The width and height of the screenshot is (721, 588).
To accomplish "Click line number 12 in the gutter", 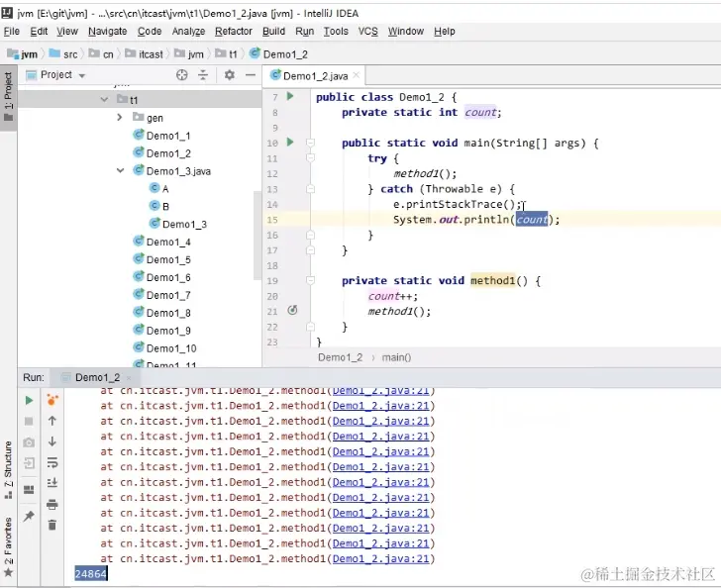I will click(x=272, y=174).
